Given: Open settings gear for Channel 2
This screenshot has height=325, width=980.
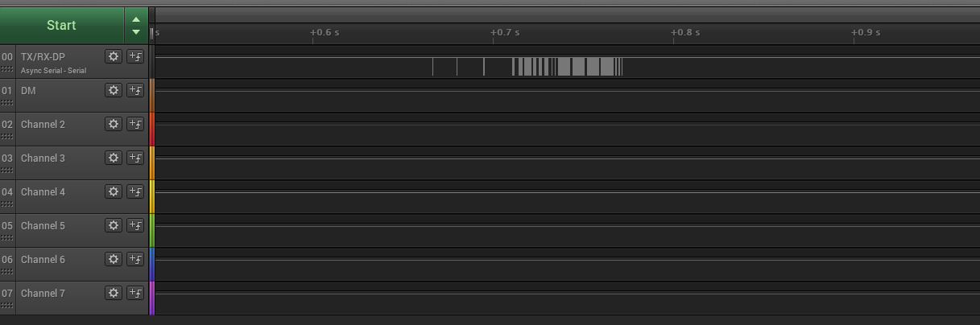Looking at the screenshot, I should (114, 124).
